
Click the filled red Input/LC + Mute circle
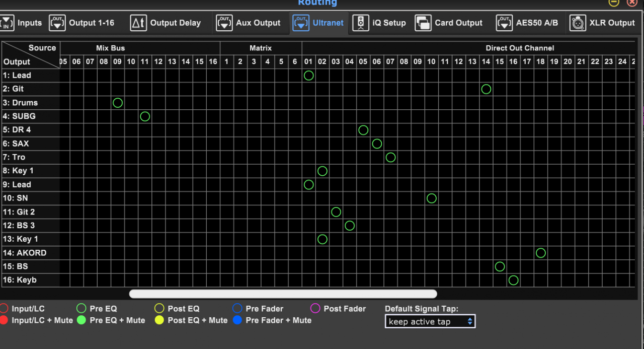[x=4, y=320]
